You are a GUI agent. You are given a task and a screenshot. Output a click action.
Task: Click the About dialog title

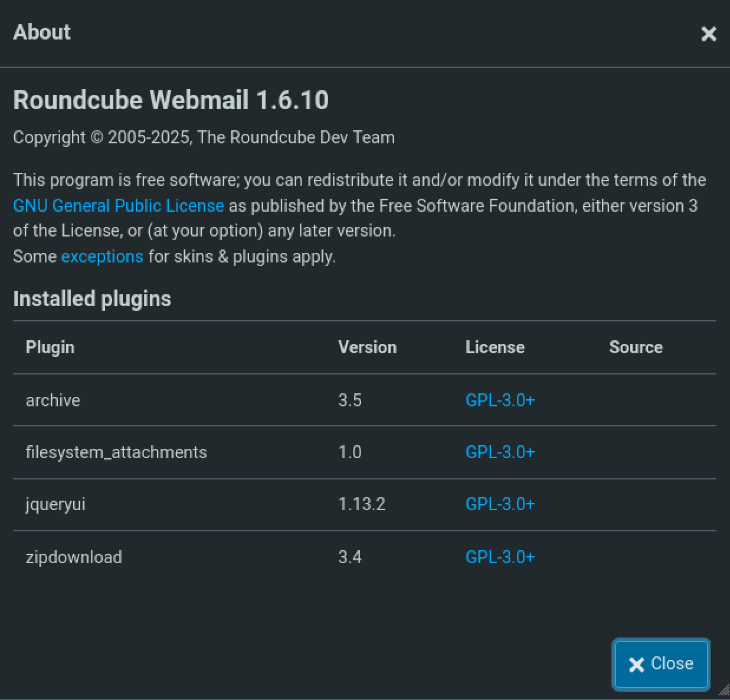[42, 32]
